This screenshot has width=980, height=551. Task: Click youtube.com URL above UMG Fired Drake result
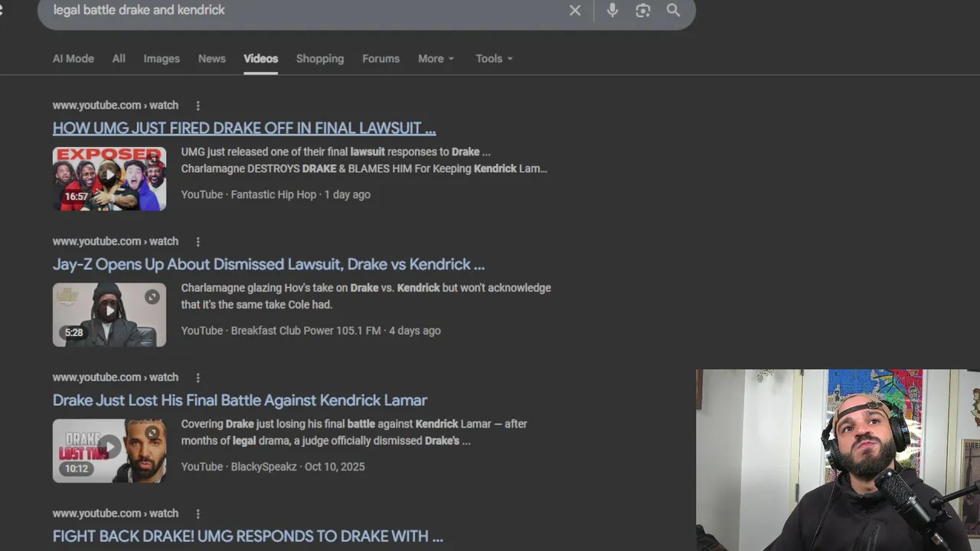click(116, 106)
